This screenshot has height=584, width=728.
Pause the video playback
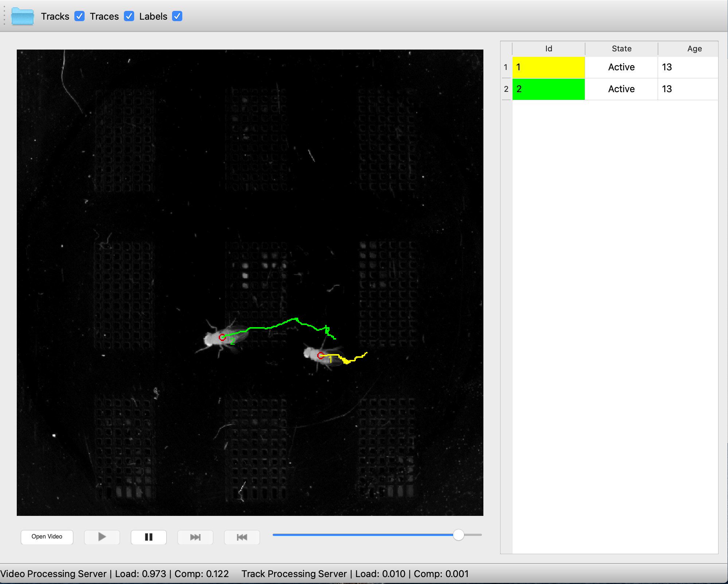point(148,537)
